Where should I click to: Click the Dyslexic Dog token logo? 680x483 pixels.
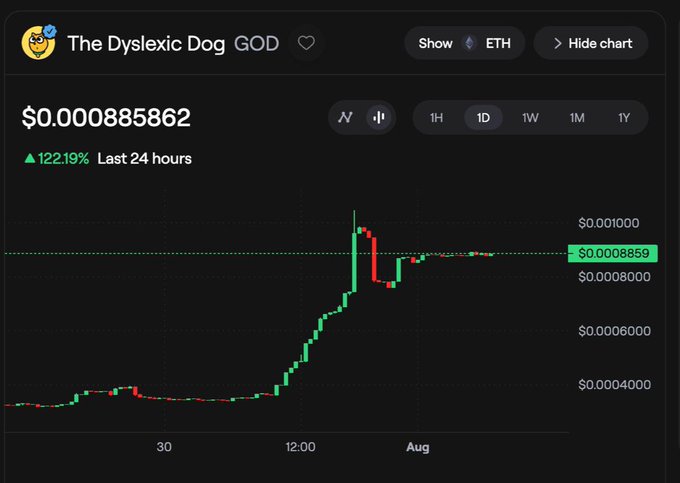38,43
